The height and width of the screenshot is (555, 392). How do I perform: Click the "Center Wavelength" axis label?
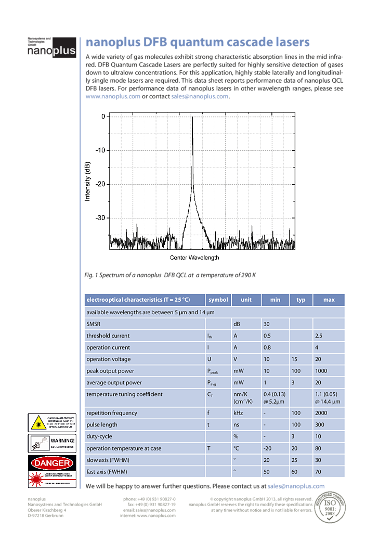194,257
